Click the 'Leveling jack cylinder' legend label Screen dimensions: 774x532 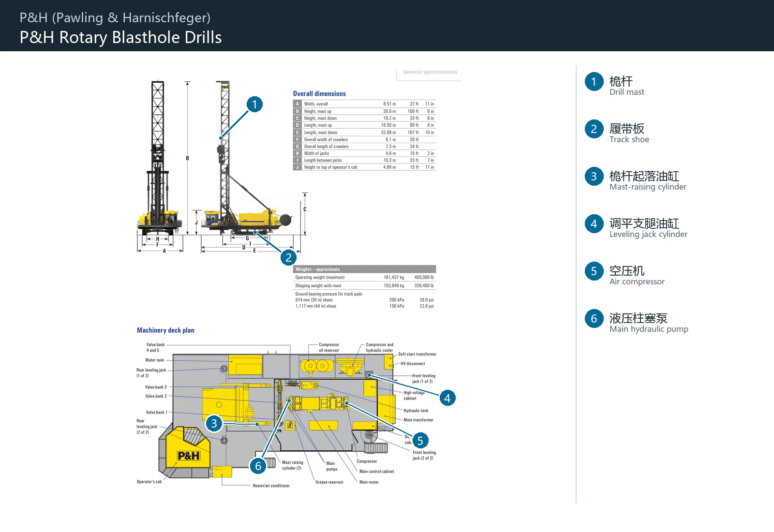(x=649, y=235)
